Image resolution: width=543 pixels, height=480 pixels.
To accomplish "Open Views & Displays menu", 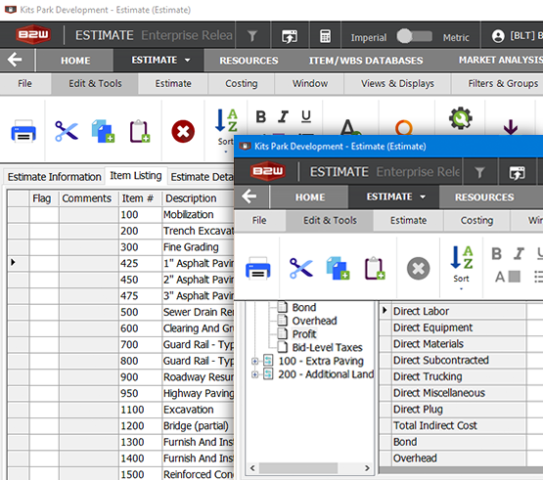I will [397, 83].
